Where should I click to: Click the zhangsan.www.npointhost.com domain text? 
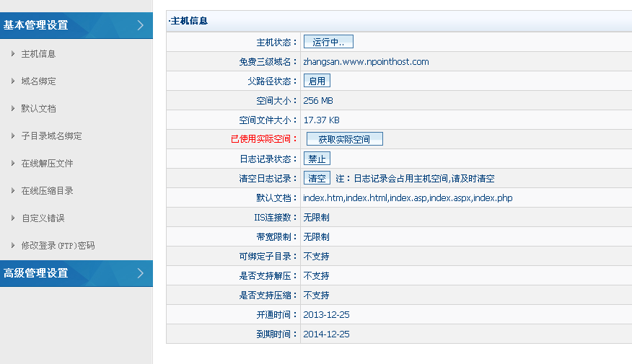coord(366,61)
